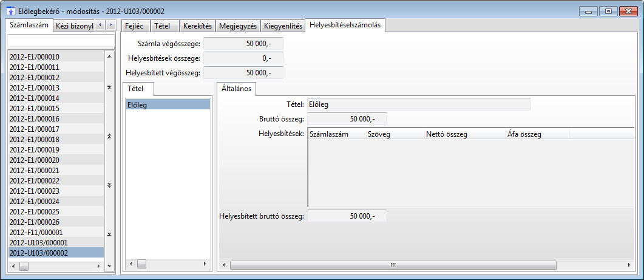Click the Helyesbített végösszeg value field
Viewport: 644px width, 280px height.
tap(243, 73)
